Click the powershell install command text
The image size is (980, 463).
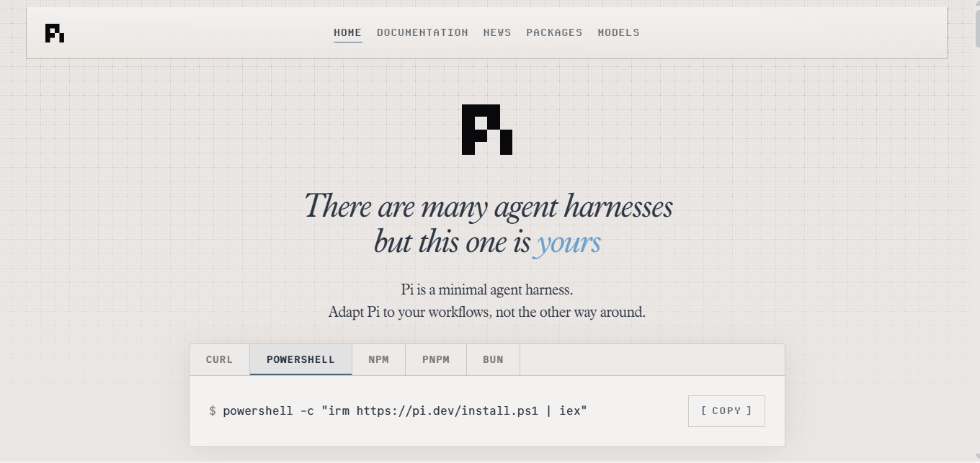405,411
